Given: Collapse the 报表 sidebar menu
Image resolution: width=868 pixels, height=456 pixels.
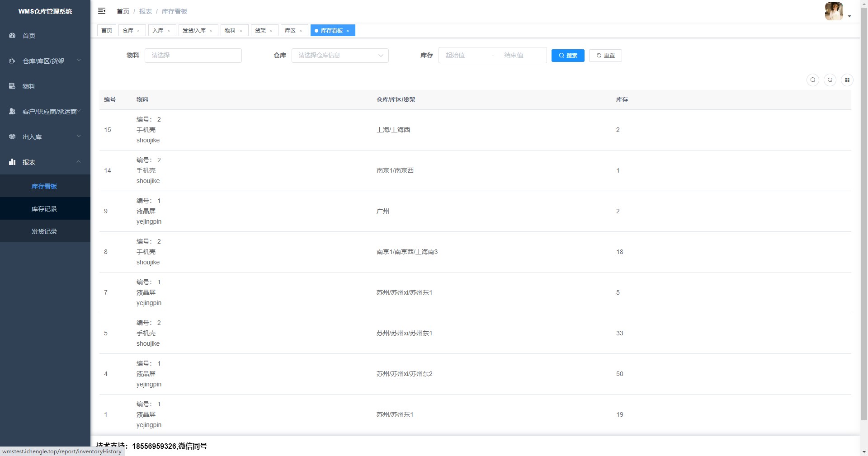Looking at the screenshot, I should (x=79, y=161).
